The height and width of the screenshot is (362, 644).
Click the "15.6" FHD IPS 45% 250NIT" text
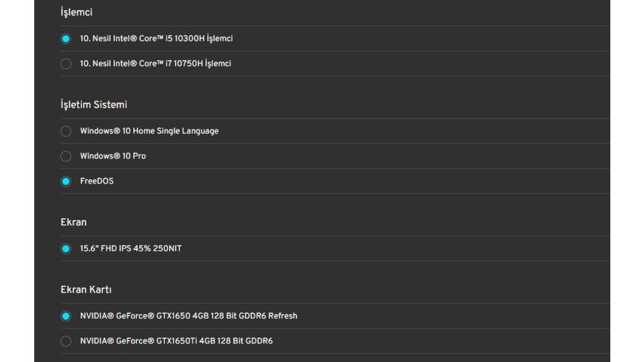[x=130, y=249]
